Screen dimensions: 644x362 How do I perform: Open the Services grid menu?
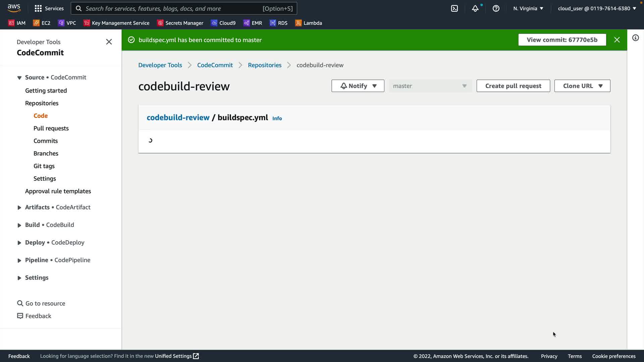pyautogui.click(x=49, y=8)
